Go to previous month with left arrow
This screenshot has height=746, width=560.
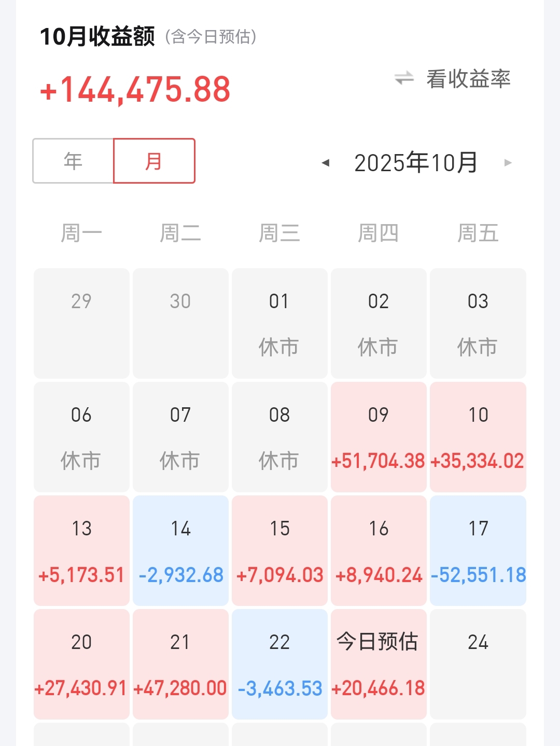(326, 163)
